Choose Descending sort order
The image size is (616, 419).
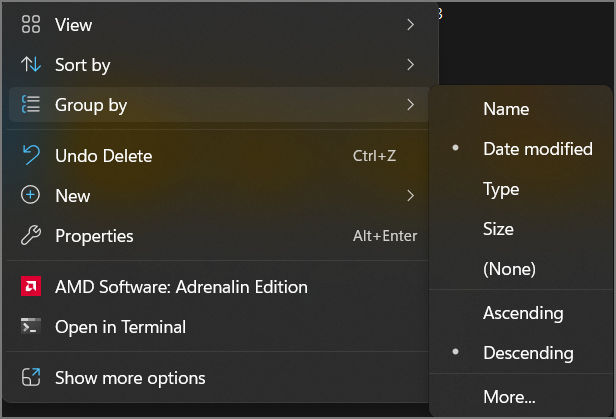tap(528, 353)
